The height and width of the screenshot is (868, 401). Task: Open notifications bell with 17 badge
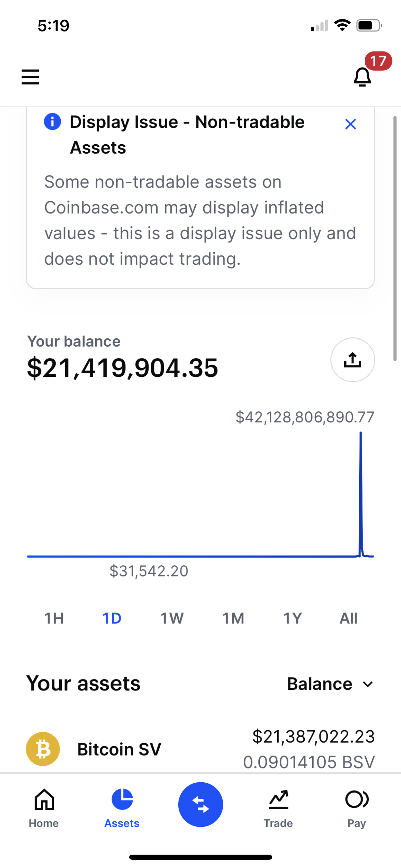(x=363, y=76)
